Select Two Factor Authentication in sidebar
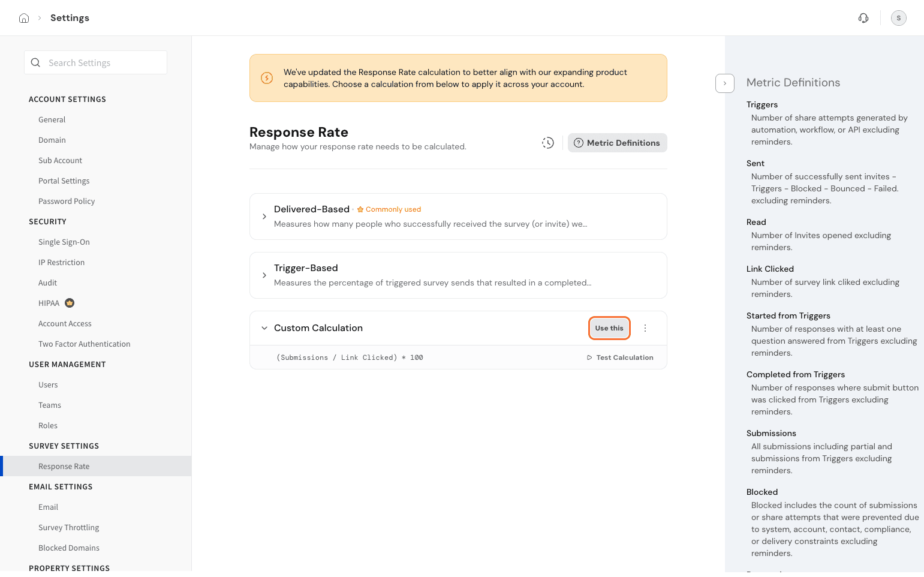 click(85, 344)
